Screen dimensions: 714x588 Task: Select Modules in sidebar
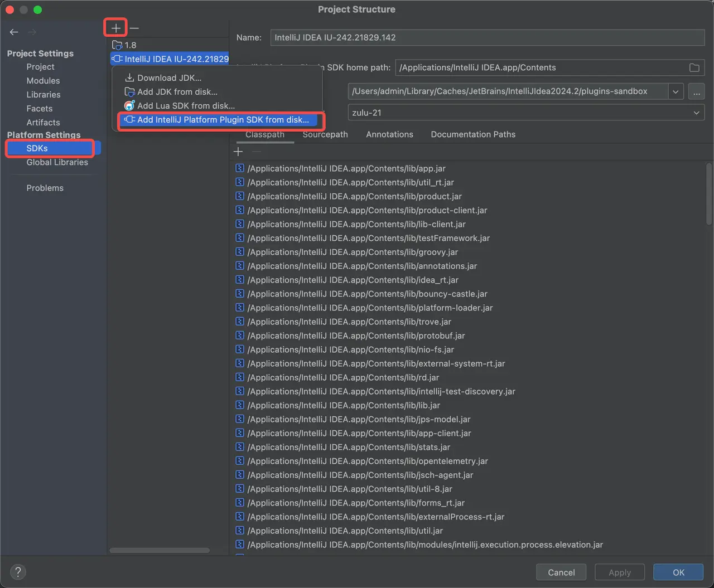[43, 81]
